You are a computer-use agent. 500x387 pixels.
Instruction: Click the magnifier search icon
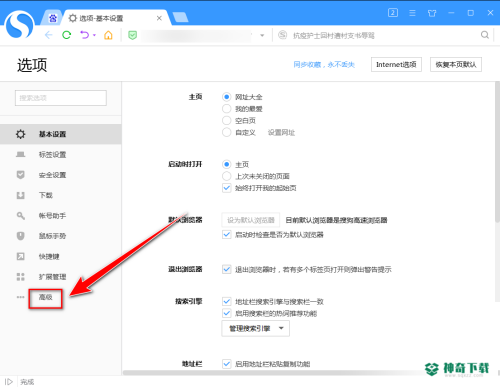(485, 35)
